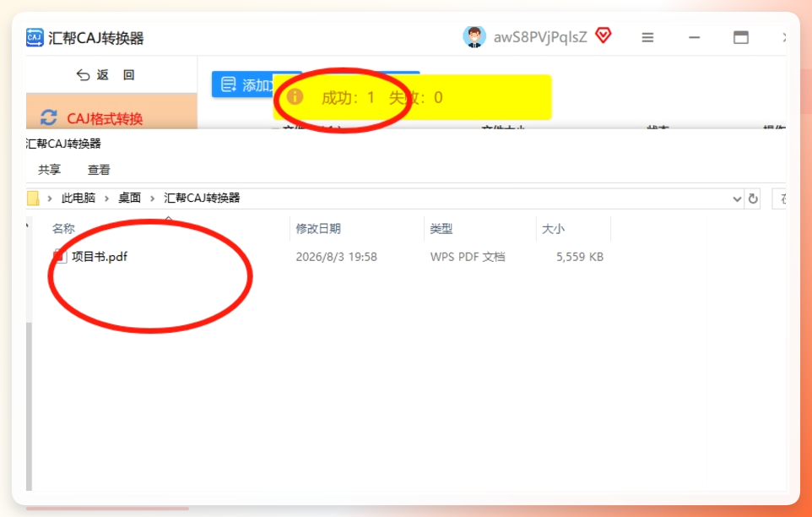The image size is (812, 517).
Task: Sort by 大小 column header
Action: click(x=553, y=228)
